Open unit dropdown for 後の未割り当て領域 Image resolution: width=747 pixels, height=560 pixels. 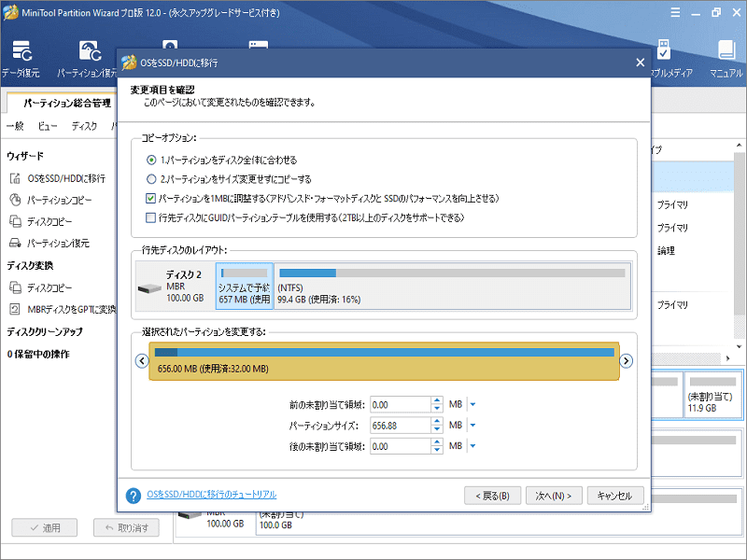(x=472, y=446)
